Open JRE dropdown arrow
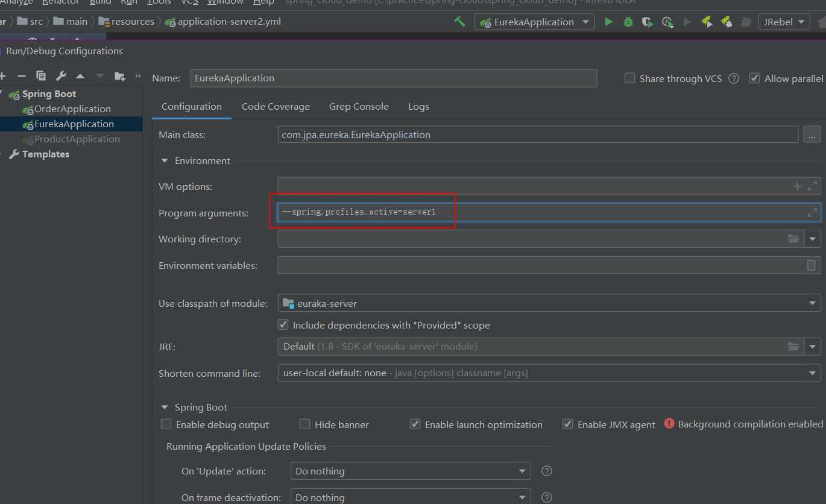 click(813, 347)
